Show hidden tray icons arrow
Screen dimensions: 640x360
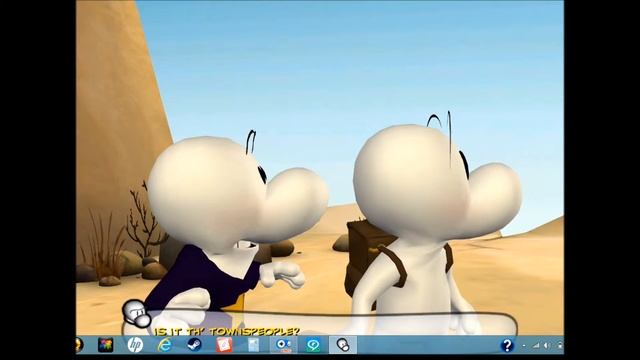(x=524, y=346)
